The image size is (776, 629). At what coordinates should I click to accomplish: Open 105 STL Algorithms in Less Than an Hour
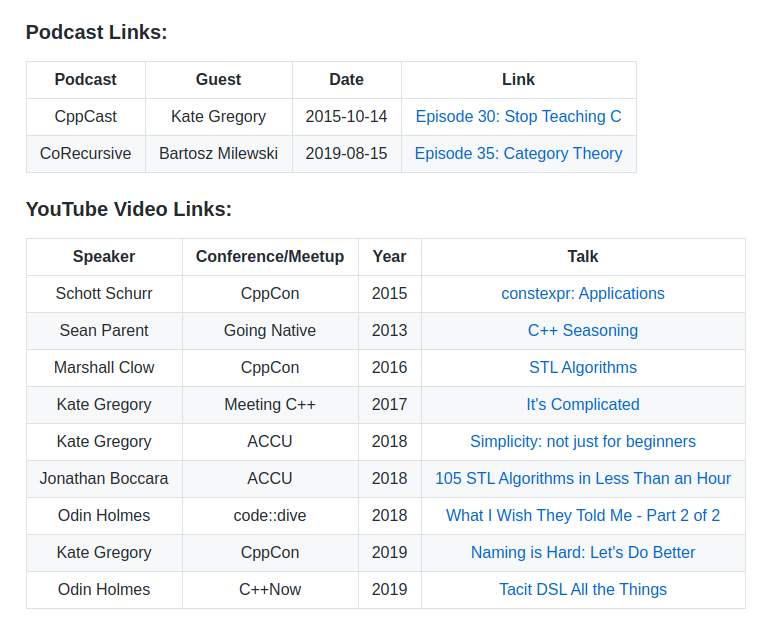[582, 479]
